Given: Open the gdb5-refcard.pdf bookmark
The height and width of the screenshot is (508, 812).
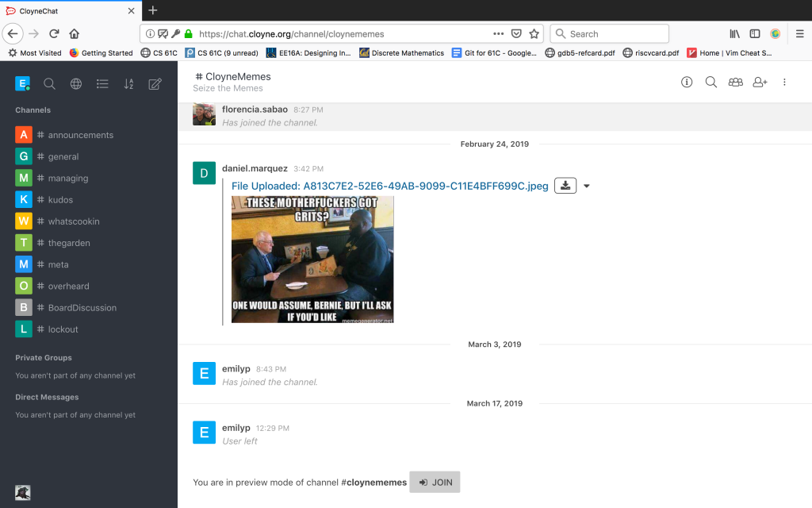Looking at the screenshot, I should click(x=580, y=53).
